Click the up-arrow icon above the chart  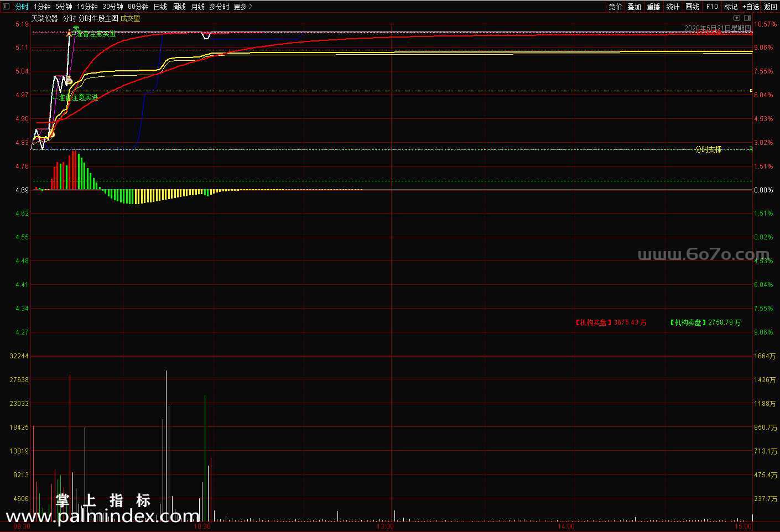click(x=737, y=18)
